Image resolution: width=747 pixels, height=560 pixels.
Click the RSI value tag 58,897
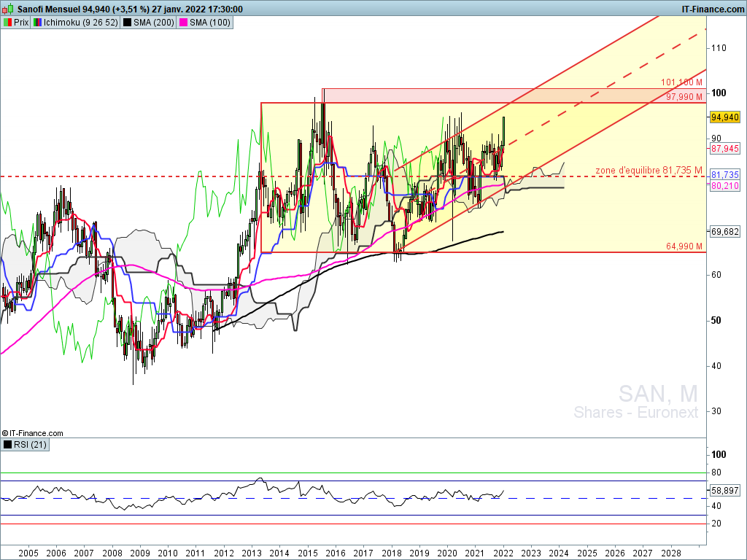(724, 490)
